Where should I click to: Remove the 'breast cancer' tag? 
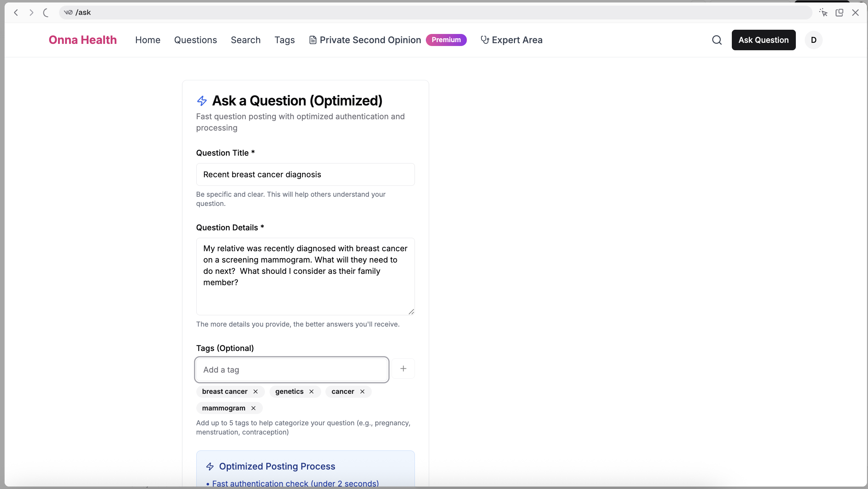(255, 391)
